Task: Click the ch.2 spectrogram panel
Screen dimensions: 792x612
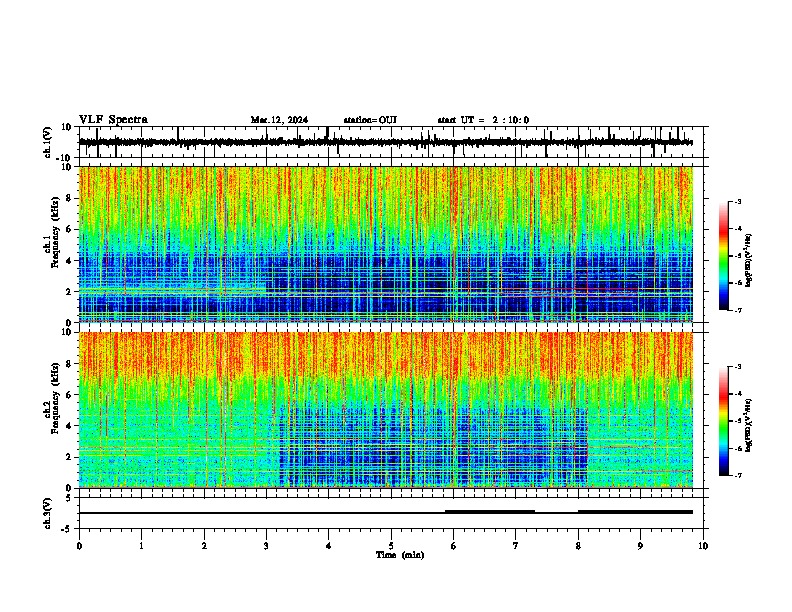Action: [386, 410]
